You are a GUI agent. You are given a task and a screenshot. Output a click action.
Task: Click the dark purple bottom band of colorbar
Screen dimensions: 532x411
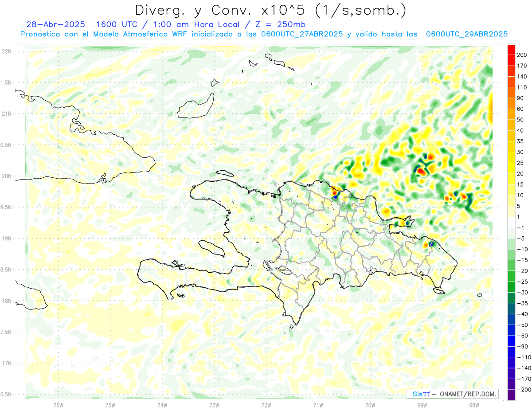[511, 395]
